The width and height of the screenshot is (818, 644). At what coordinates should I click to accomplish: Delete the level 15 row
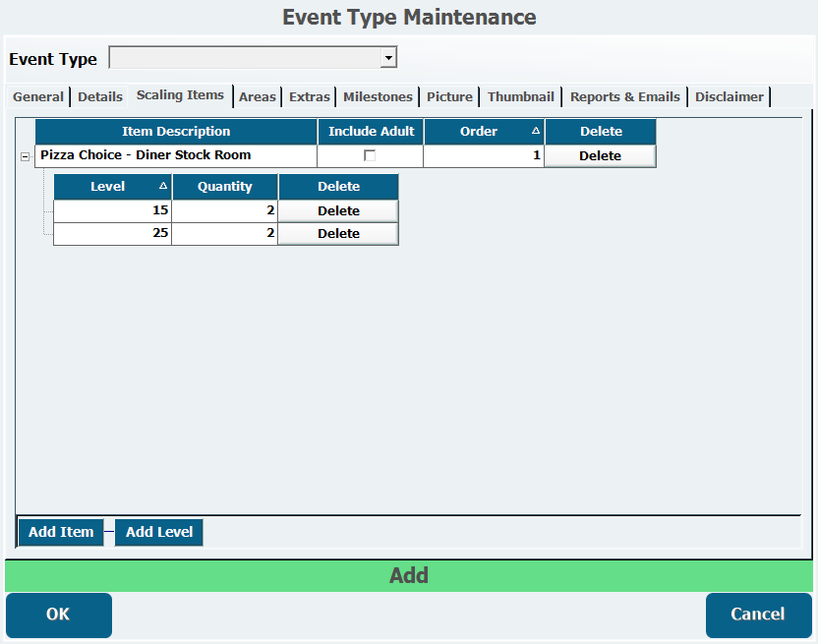[338, 210]
